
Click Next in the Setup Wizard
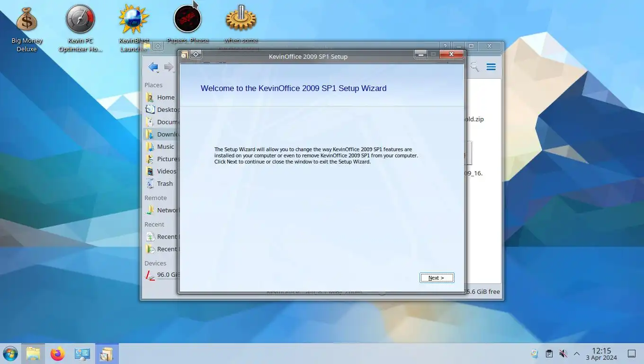coord(437,278)
